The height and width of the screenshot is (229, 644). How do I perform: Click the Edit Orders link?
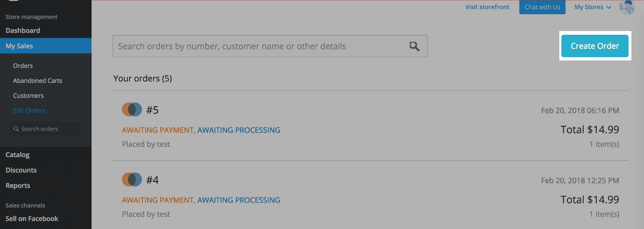(29, 110)
